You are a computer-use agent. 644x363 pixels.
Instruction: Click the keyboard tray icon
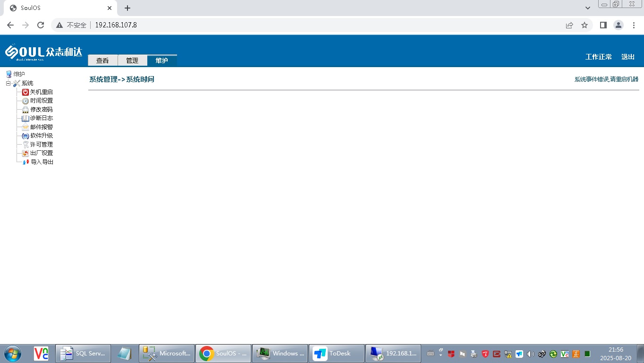430,354
